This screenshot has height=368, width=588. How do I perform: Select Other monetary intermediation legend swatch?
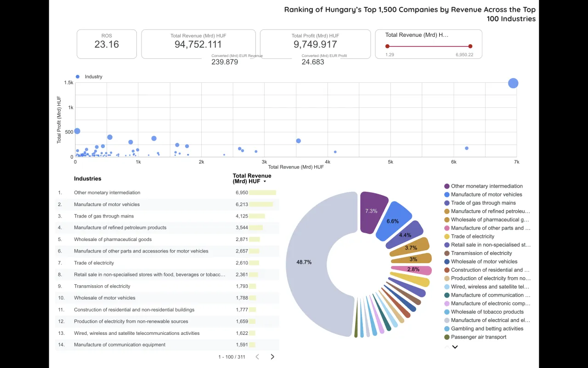pyautogui.click(x=447, y=186)
